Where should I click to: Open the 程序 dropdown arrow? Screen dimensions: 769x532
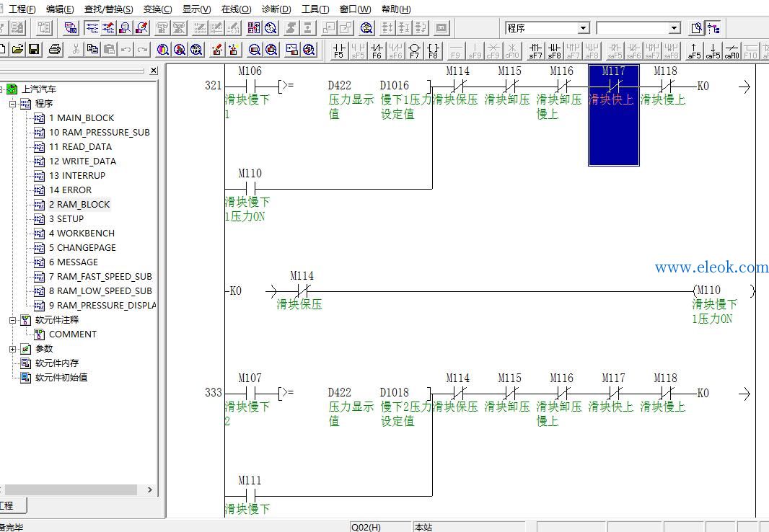pos(583,28)
